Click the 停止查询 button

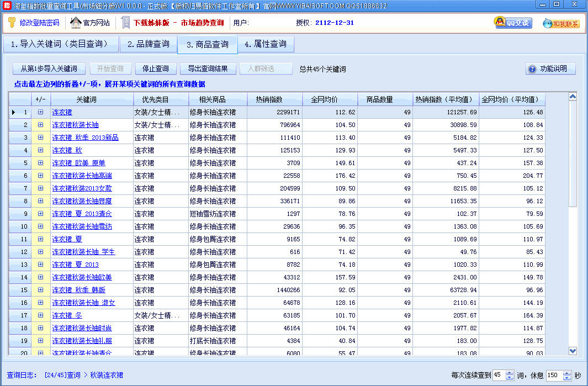click(155, 68)
